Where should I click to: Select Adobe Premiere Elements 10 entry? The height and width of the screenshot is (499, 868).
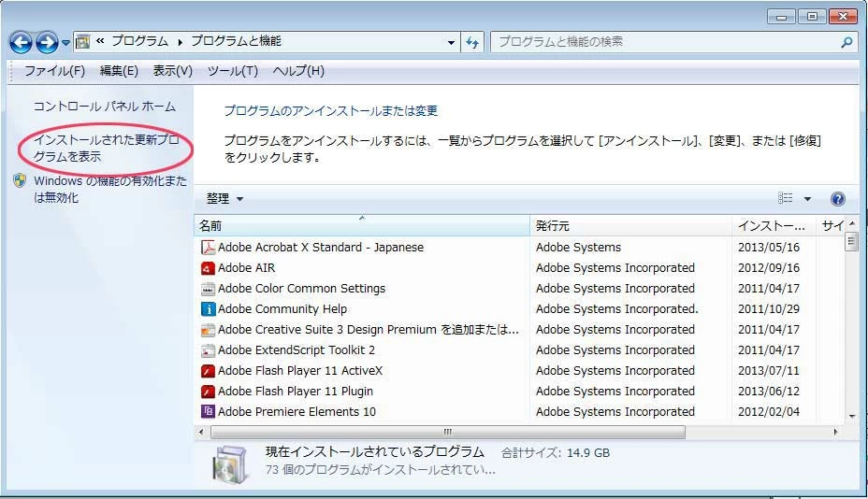[297, 411]
